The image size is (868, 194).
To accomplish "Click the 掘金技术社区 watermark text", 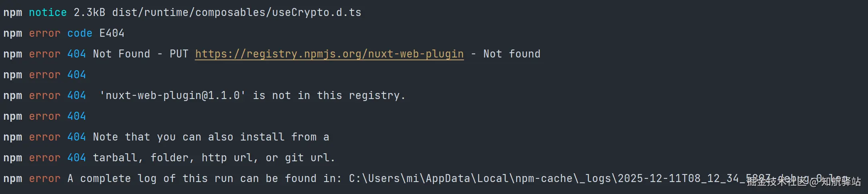I will 777,182.
